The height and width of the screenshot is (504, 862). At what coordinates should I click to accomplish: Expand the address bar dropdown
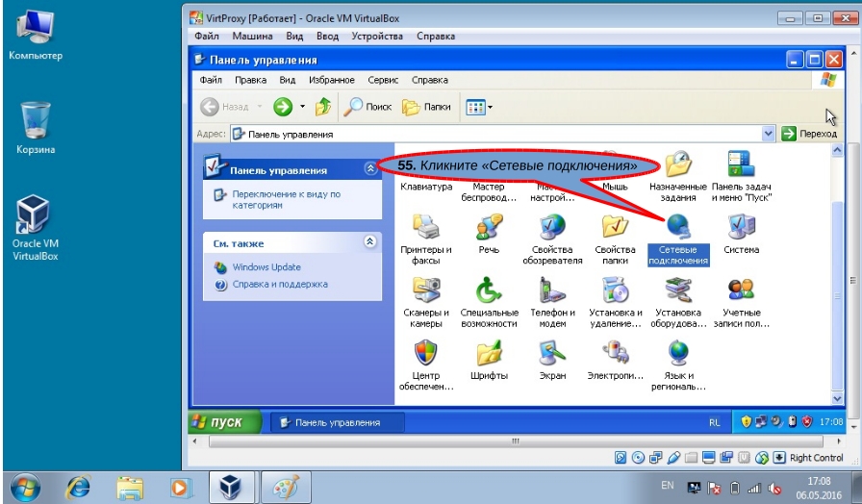pyautogui.click(x=768, y=134)
